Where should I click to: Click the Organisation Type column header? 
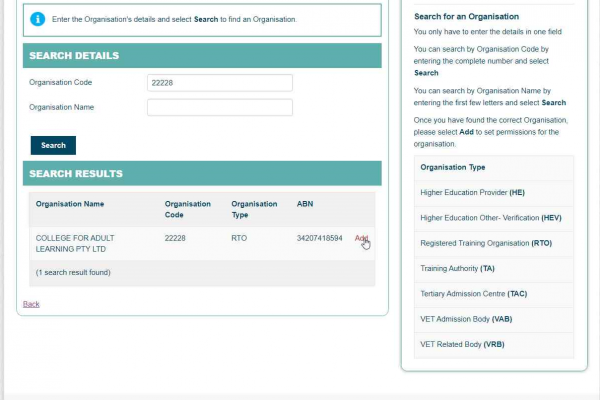(254, 209)
